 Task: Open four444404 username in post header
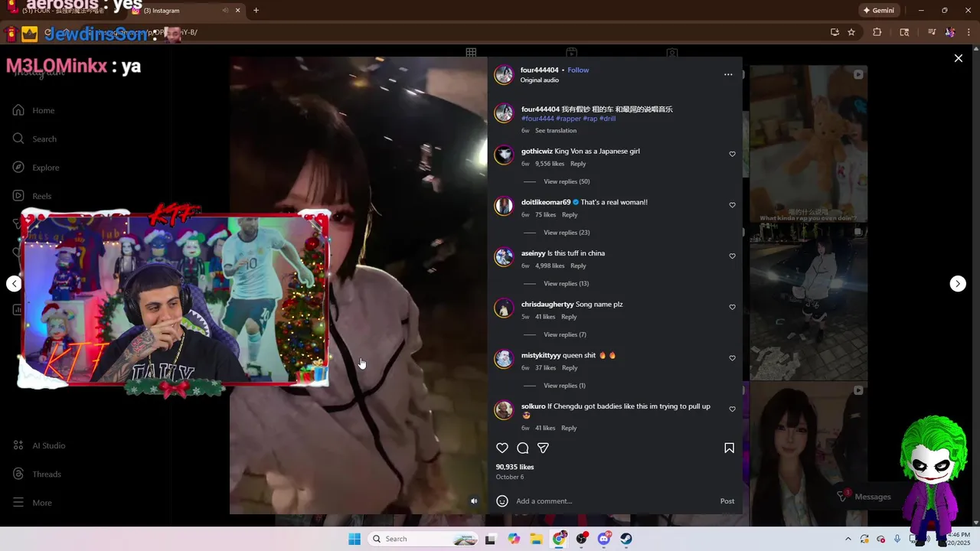pos(539,70)
